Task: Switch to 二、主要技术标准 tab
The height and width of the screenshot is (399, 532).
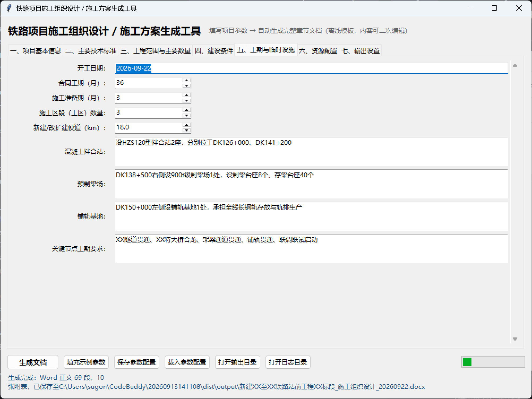Action: [x=91, y=50]
